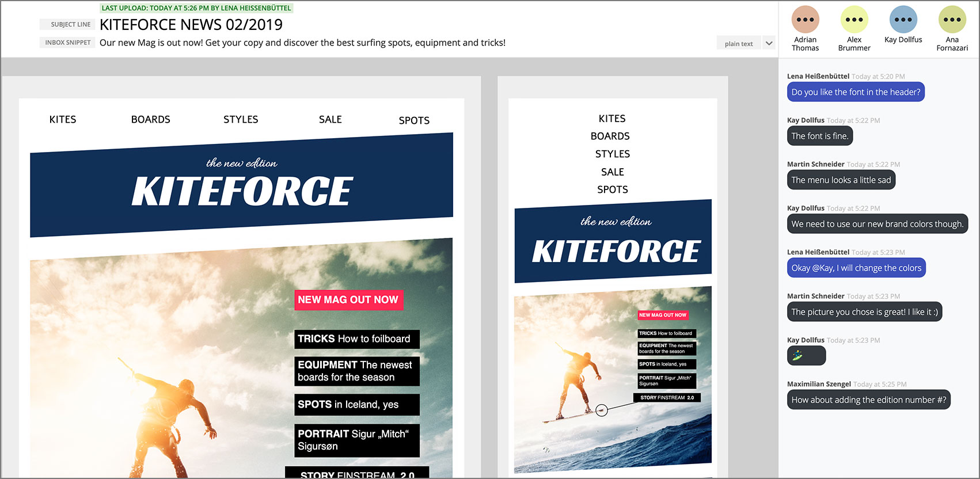The width and height of the screenshot is (980, 479).
Task: Click Martin Schneider name at 5:23 PM
Action: 816,296
